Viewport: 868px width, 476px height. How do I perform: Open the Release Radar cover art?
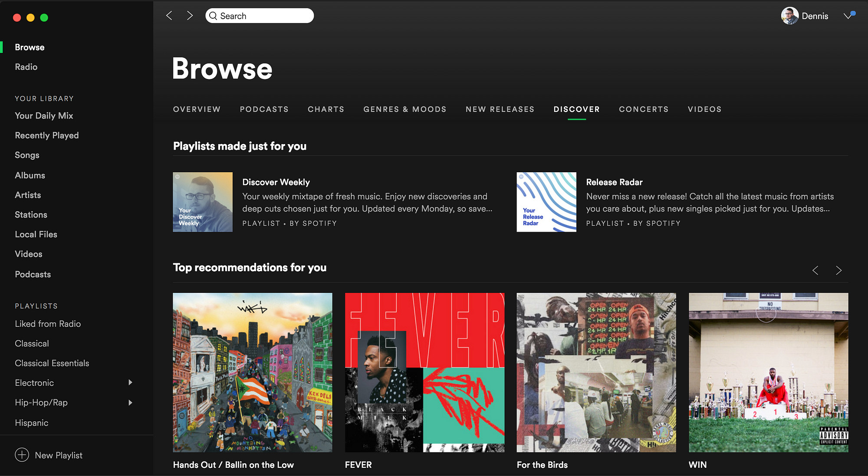point(546,202)
